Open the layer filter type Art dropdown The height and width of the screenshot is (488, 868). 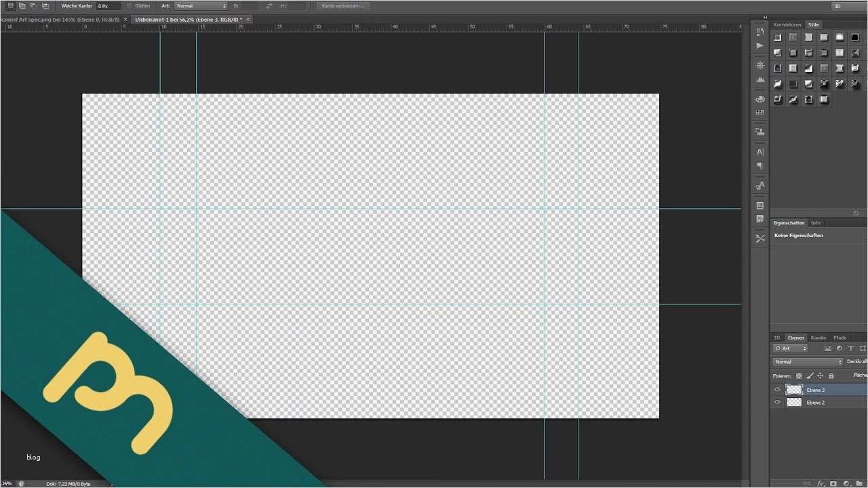point(791,348)
